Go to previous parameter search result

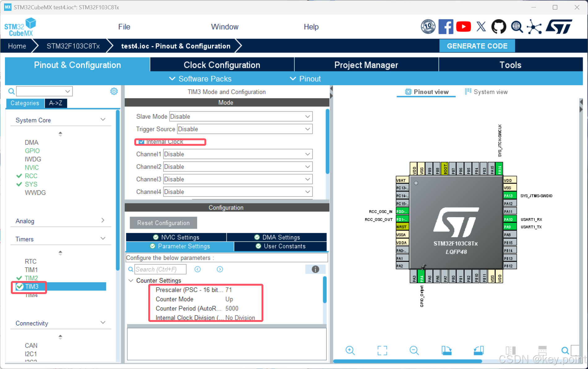coord(197,269)
